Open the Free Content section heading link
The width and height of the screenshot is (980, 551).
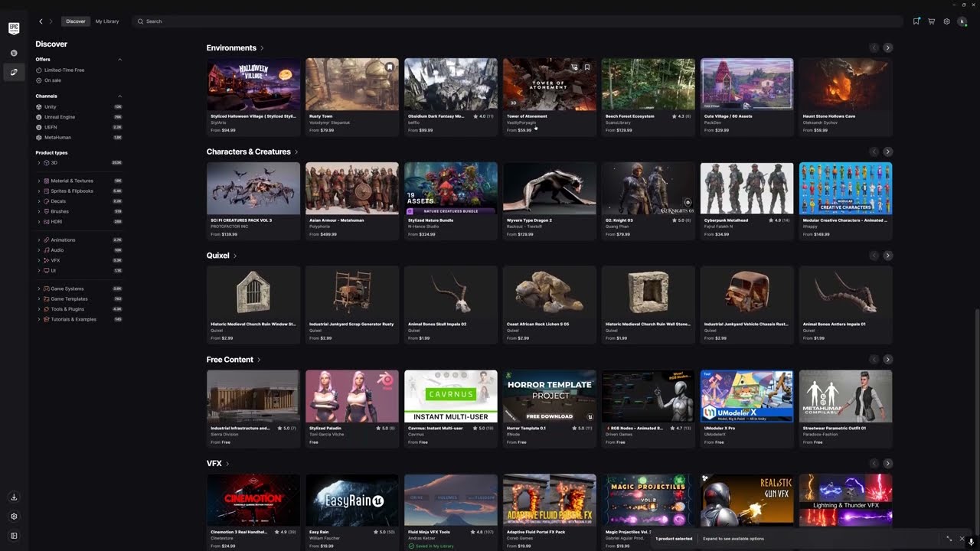[x=234, y=360]
